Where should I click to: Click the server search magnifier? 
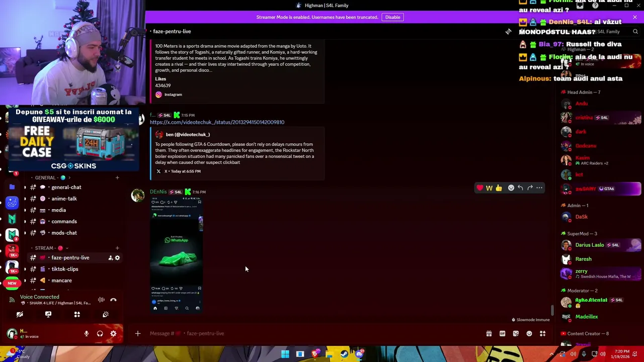pos(635,32)
